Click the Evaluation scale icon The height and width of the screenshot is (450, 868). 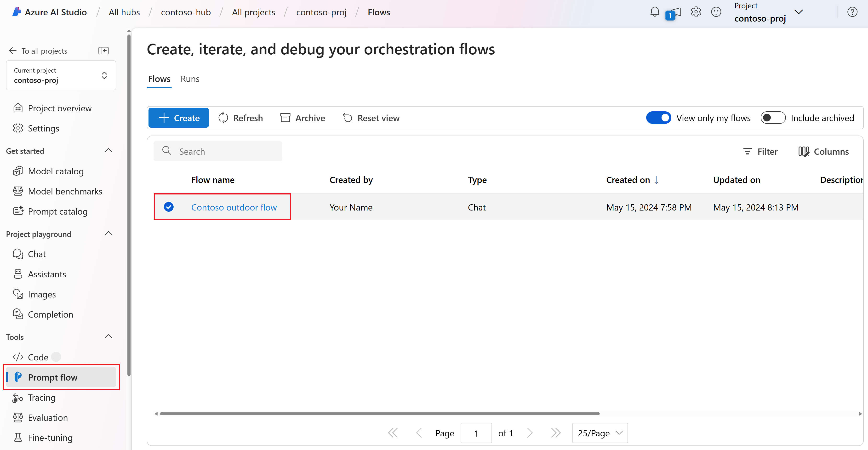(x=18, y=418)
